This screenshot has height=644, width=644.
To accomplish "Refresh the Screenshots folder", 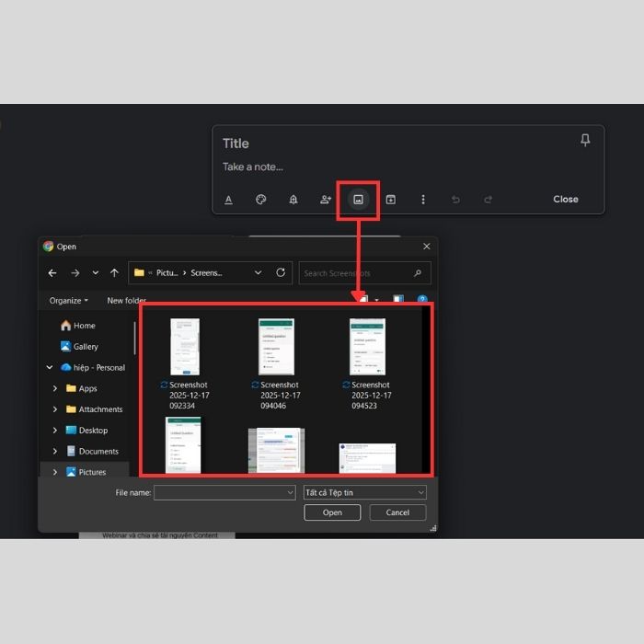I will (281, 272).
